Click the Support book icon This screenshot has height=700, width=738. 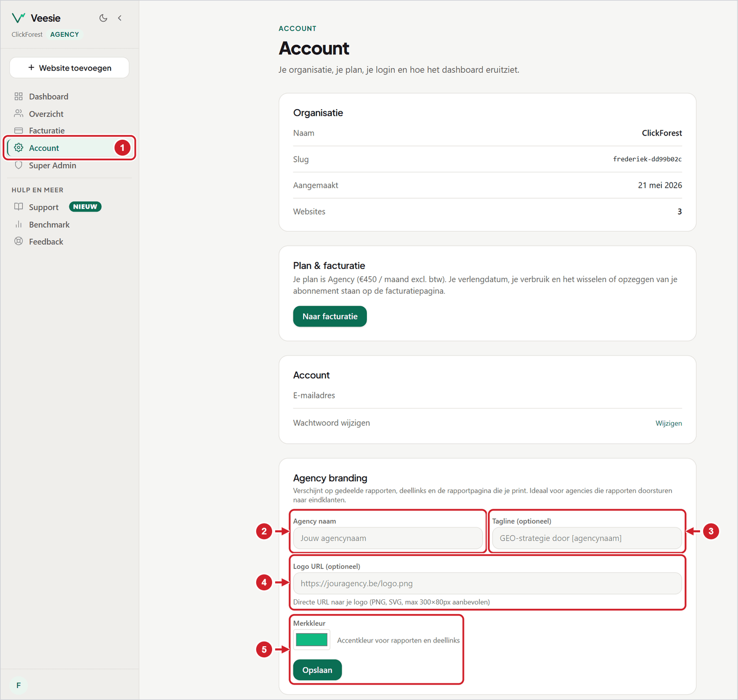(18, 207)
